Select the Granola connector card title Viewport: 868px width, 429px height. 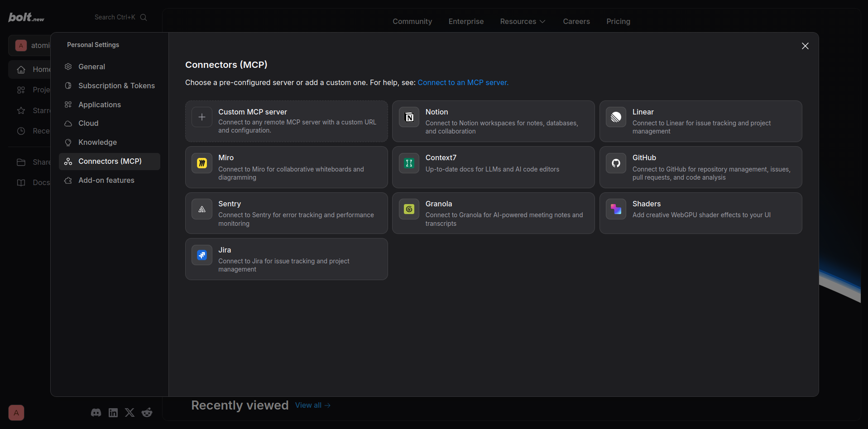point(439,204)
